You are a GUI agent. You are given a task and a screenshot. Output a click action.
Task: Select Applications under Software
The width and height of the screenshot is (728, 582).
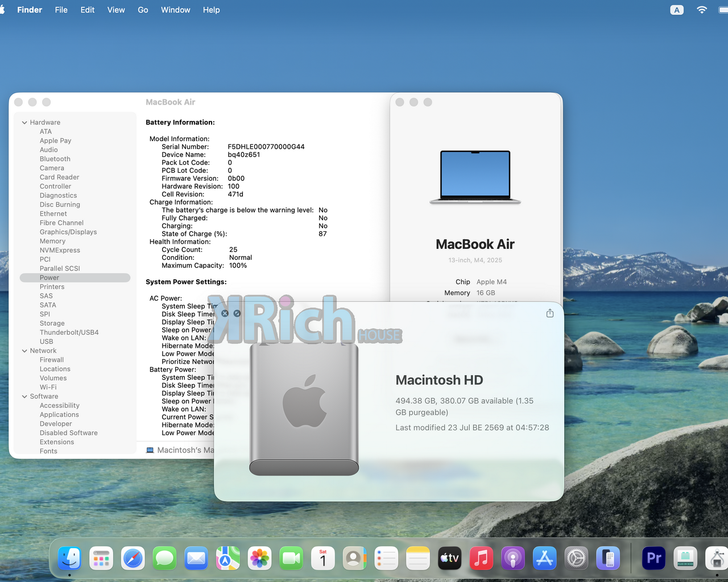(59, 414)
